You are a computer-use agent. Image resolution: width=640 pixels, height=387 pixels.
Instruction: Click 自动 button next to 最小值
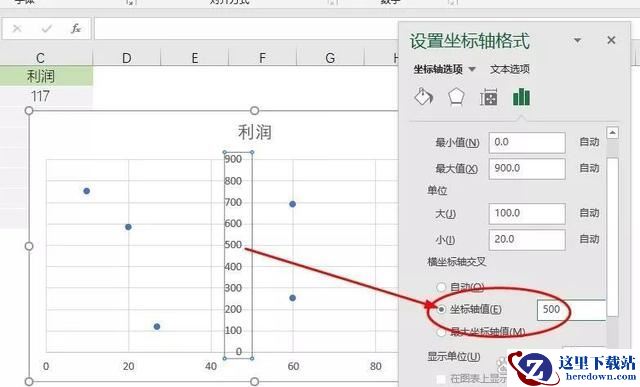pyautogui.click(x=589, y=142)
